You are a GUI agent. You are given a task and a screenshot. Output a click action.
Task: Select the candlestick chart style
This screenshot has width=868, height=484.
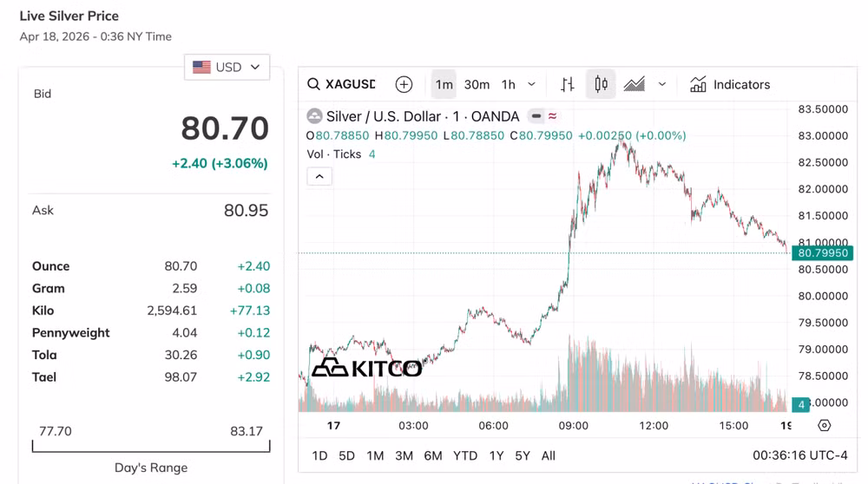601,84
